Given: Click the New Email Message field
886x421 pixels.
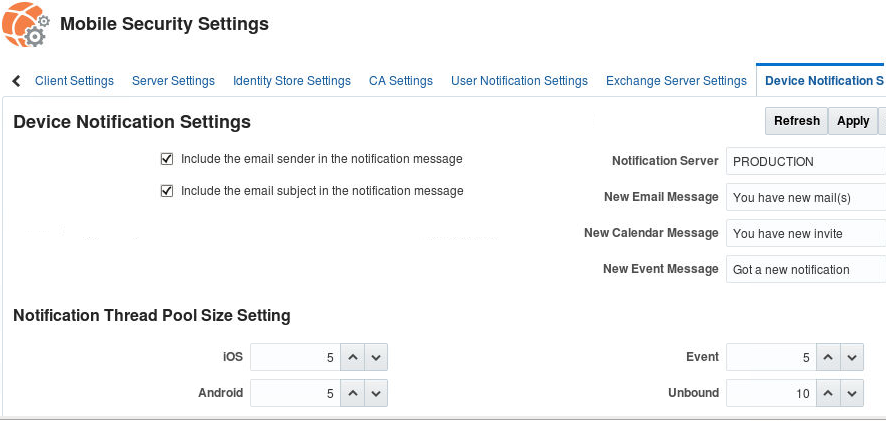Looking at the screenshot, I should point(806,198).
